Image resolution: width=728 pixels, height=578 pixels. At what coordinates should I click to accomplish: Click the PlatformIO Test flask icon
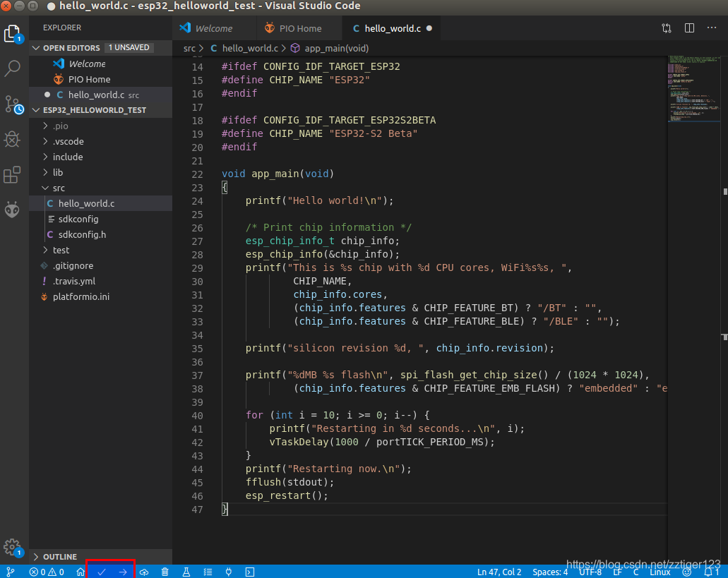click(x=186, y=572)
